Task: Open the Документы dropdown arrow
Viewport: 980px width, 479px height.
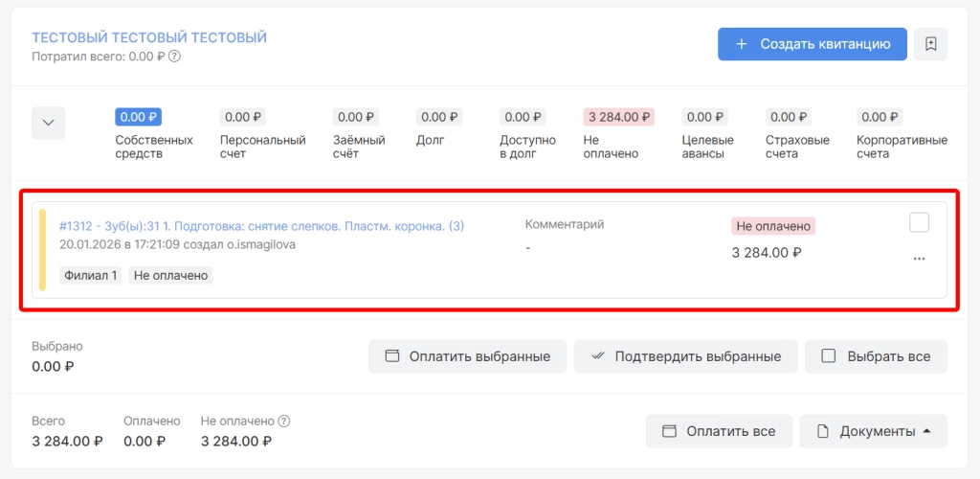Action: (926, 431)
